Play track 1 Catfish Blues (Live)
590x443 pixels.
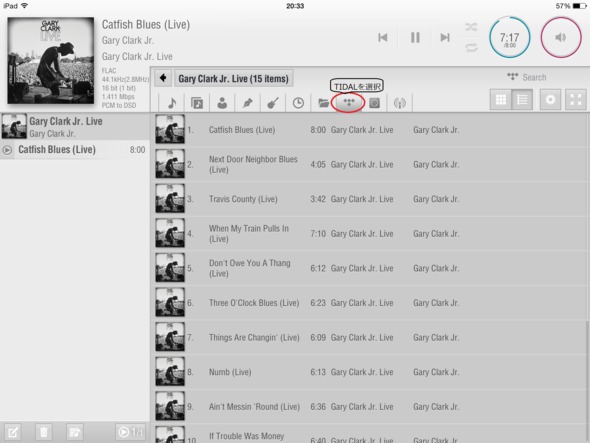[369, 130]
